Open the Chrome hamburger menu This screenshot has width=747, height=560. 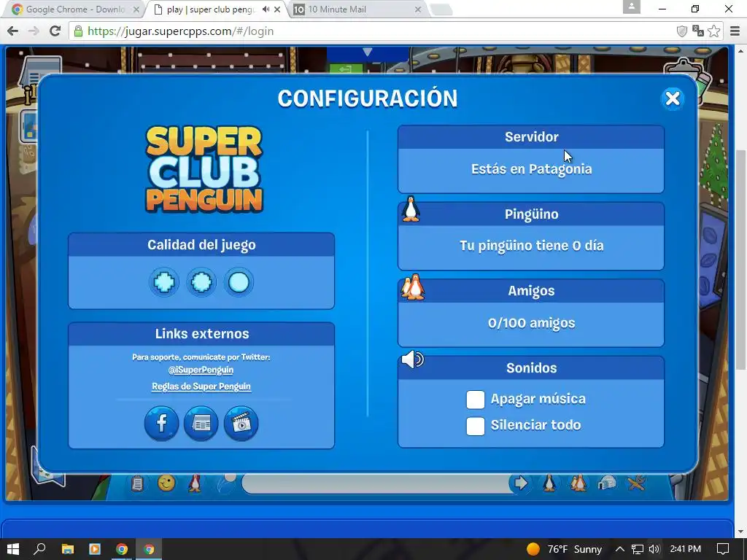(x=735, y=31)
